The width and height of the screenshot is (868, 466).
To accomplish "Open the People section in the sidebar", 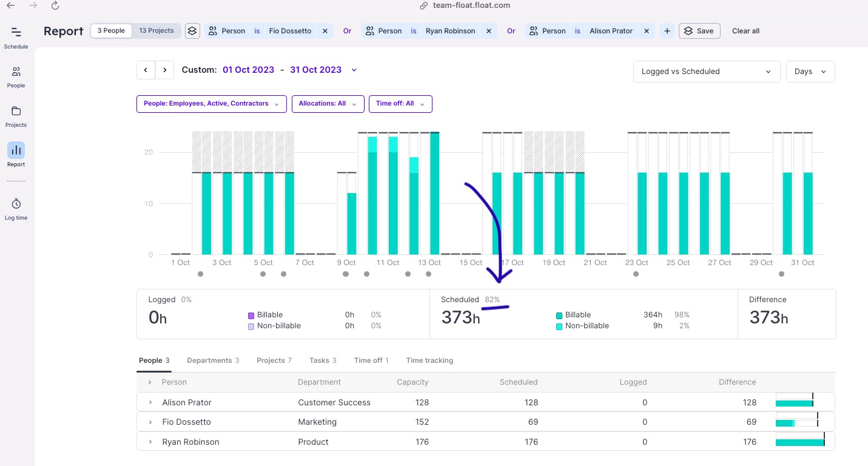I will pos(16,76).
